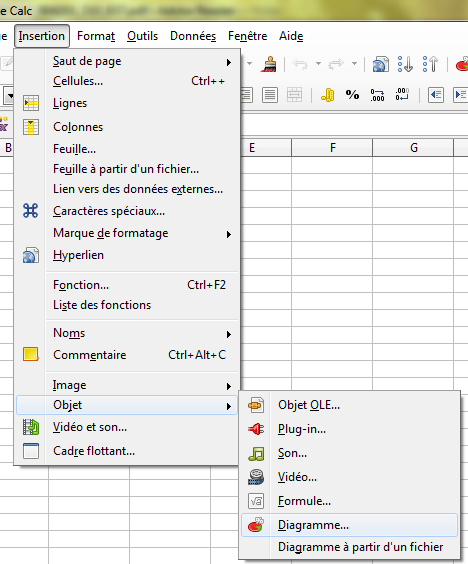
Task: Click the Vidéo et son film icon
Action: pos(31,427)
